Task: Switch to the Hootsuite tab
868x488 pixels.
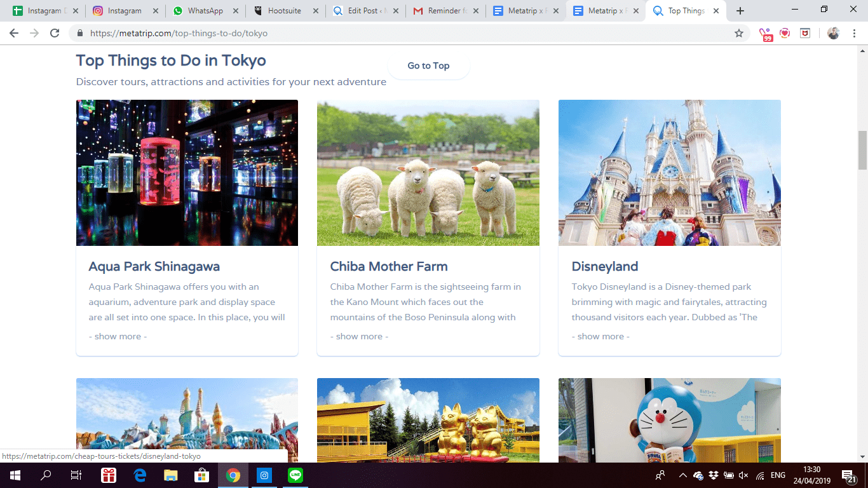Action: click(x=285, y=11)
